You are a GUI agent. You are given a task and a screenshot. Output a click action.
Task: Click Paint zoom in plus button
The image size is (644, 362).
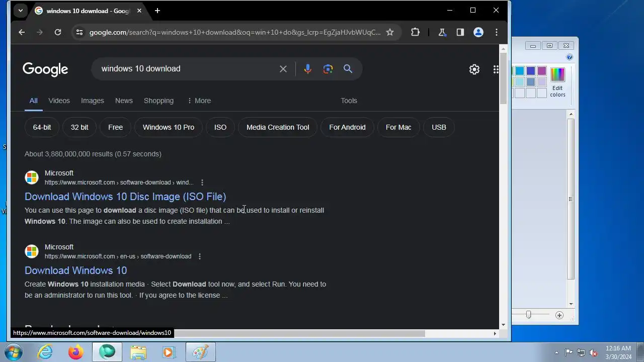pyautogui.click(x=559, y=315)
